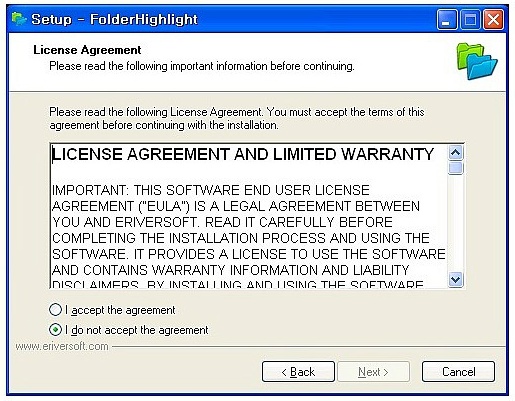The width and height of the screenshot is (515, 401).
Task: Click the "Setup - FolderHighlight" title bar text
Action: [114, 19]
